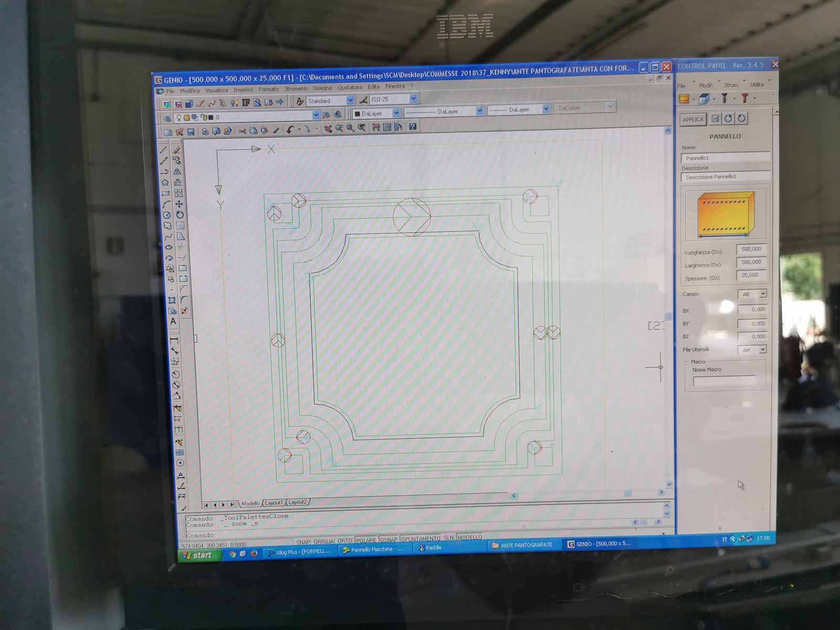This screenshot has height=630, width=840.
Task: Click the Zoom realtime magnifier icon
Action: (x=339, y=128)
